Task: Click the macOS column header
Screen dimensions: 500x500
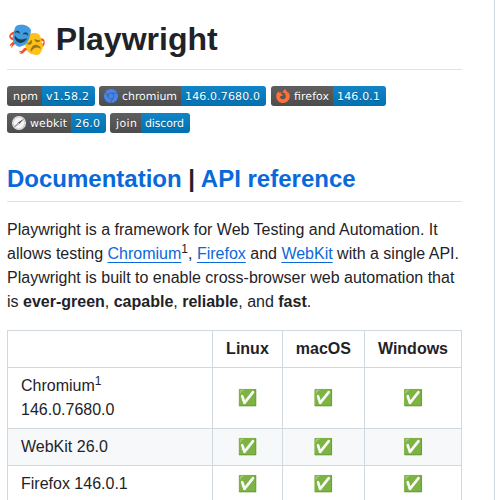Action: 323,349
